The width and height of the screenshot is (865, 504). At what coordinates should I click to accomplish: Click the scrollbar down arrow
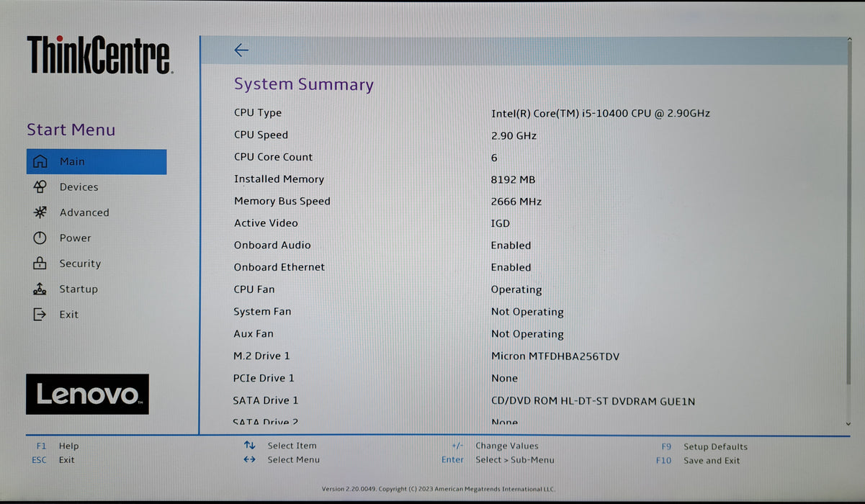pyautogui.click(x=848, y=424)
